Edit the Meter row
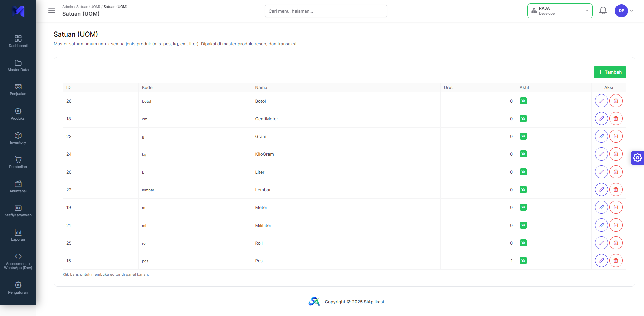 point(601,207)
